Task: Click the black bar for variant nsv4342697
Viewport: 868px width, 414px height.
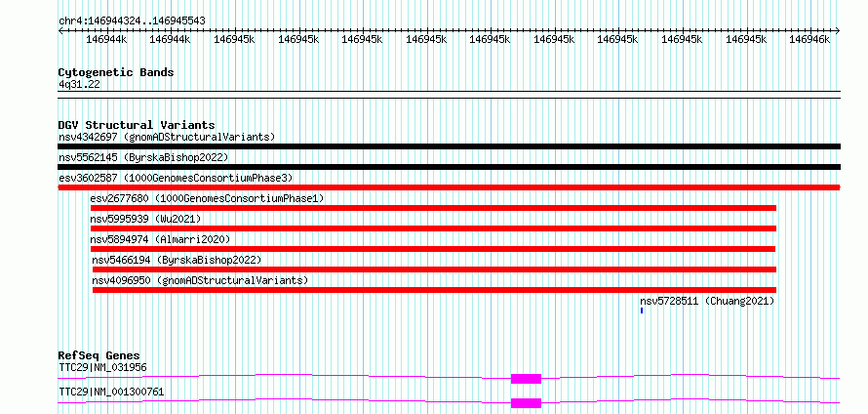Action: pyautogui.click(x=449, y=146)
